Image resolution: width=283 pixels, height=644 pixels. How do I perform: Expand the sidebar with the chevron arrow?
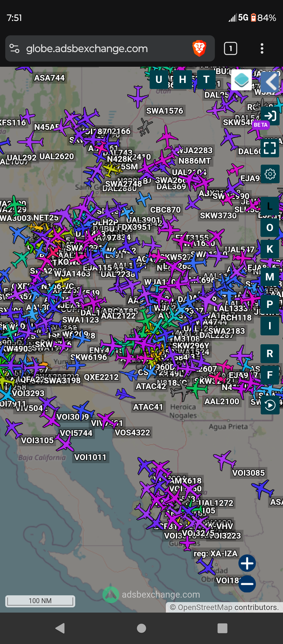click(270, 82)
